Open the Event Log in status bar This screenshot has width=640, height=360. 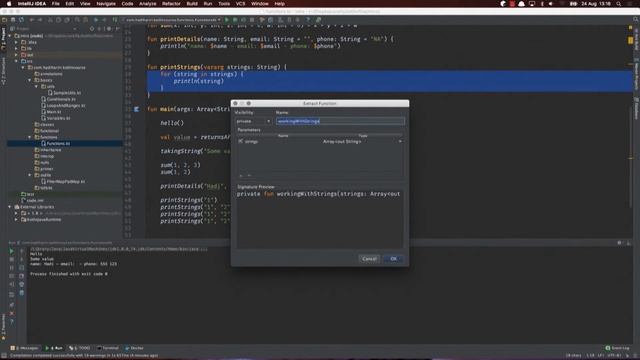pyautogui.click(x=618, y=348)
